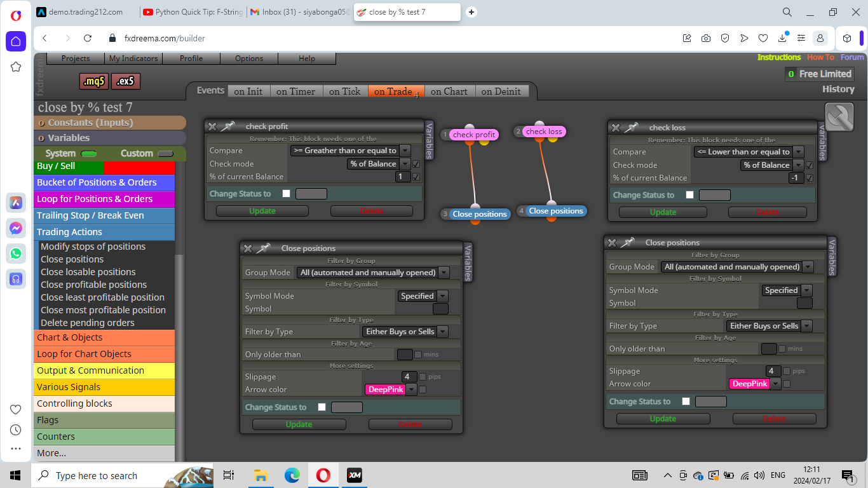Download the .ex5 file

pos(125,81)
